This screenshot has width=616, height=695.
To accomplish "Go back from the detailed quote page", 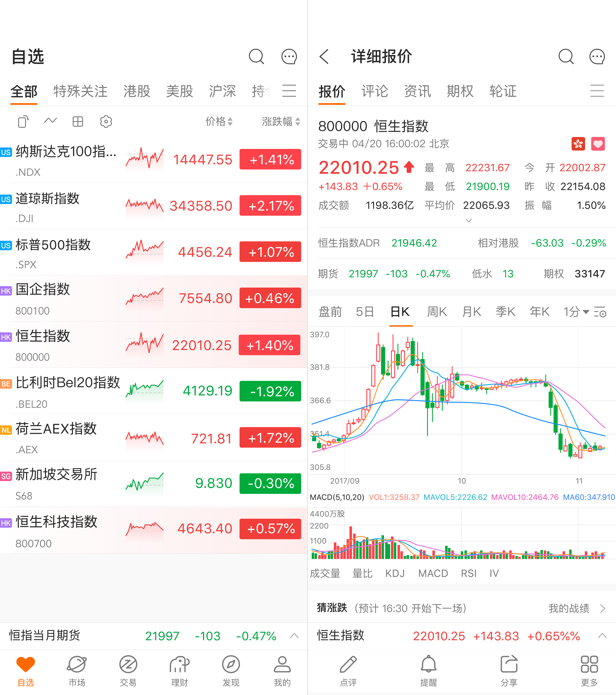I will [x=324, y=56].
